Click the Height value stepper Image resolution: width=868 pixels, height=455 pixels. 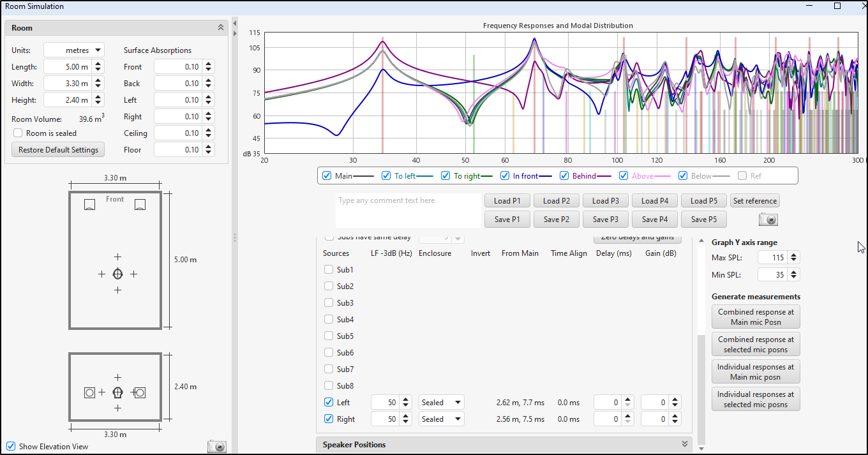[98, 100]
